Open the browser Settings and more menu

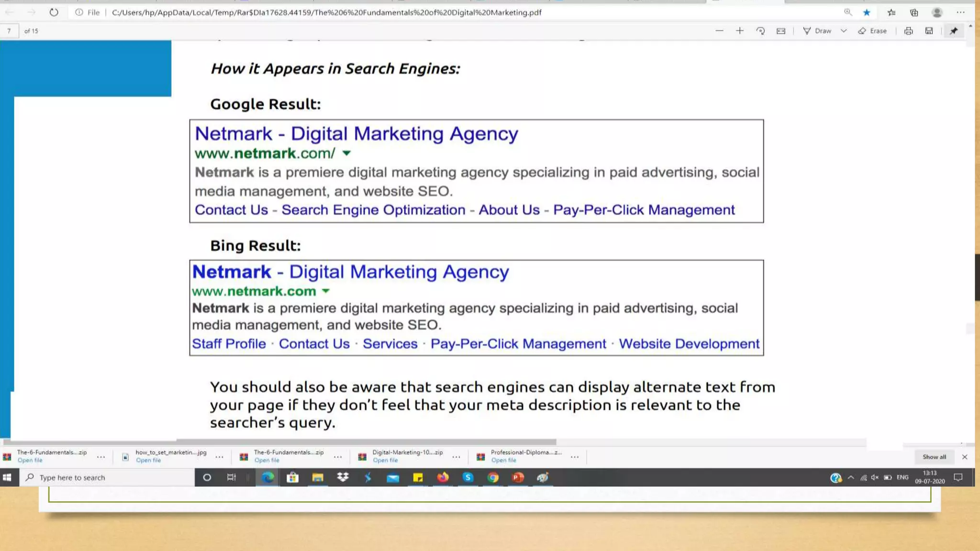(960, 12)
